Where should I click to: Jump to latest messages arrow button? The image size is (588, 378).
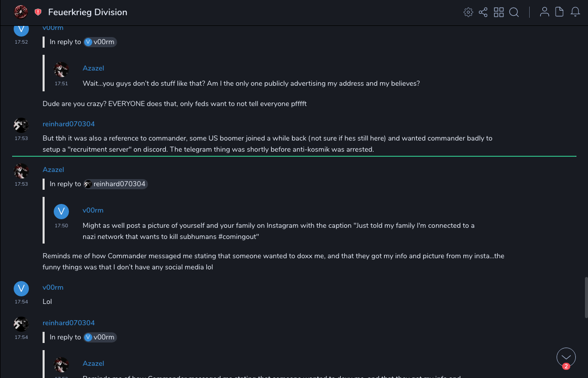pos(566,357)
